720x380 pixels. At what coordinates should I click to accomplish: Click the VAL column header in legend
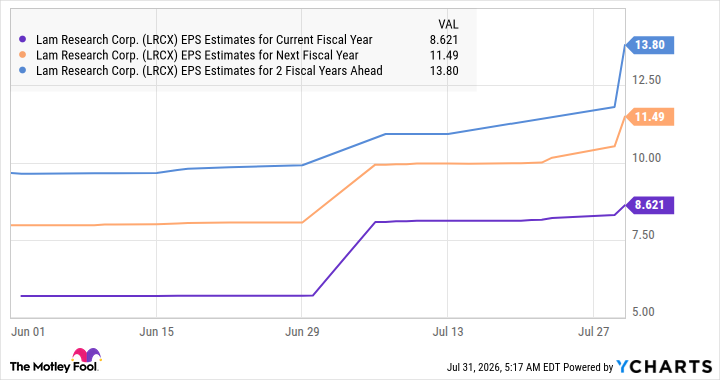[x=448, y=24]
